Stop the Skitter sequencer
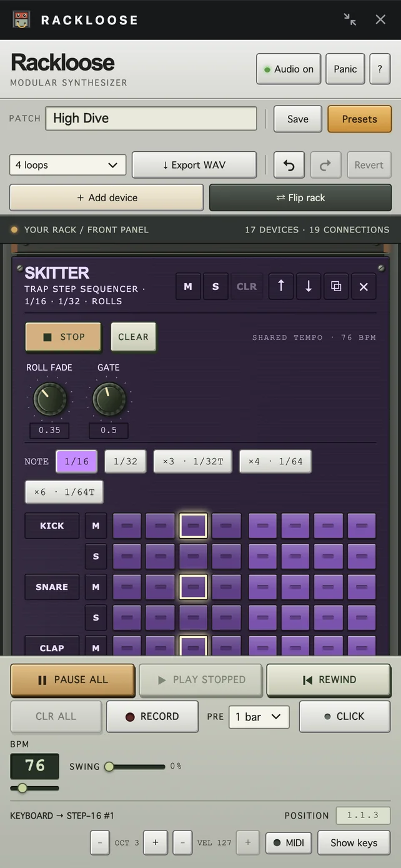401x868 pixels. (x=63, y=337)
